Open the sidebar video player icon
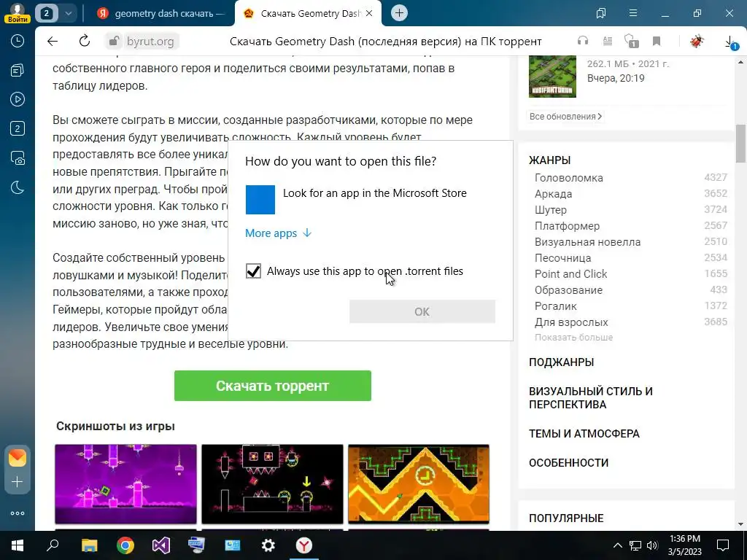Viewport: 747px width, 560px height. (18, 99)
